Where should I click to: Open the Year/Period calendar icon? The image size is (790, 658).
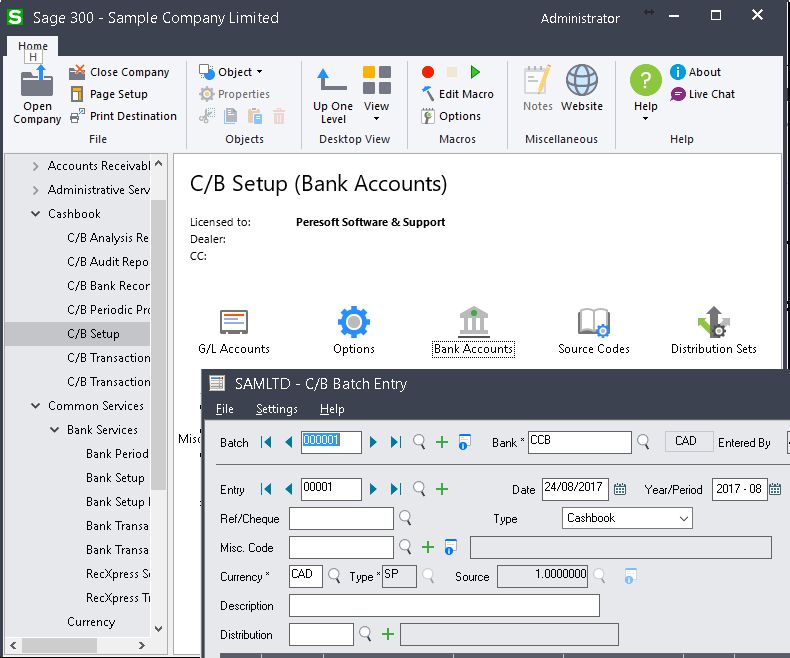[775, 489]
